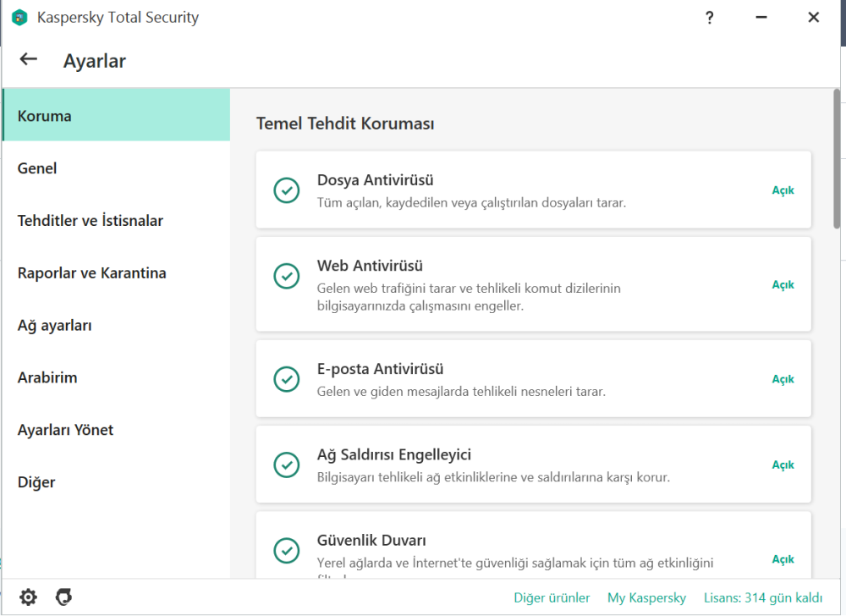
Task: Click the Diğer ürünler link
Action: (x=552, y=597)
